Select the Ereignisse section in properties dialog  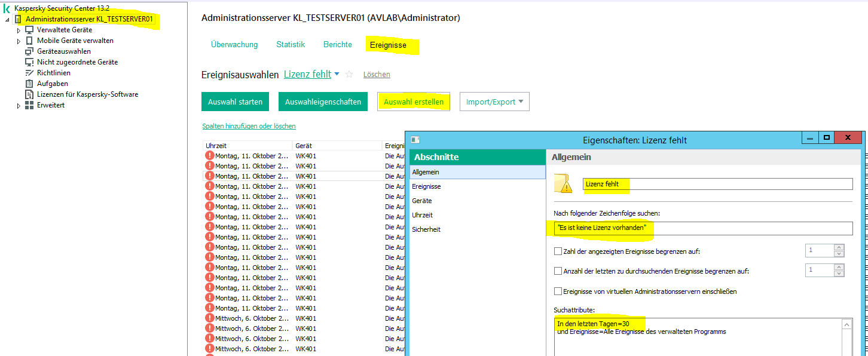click(x=426, y=186)
